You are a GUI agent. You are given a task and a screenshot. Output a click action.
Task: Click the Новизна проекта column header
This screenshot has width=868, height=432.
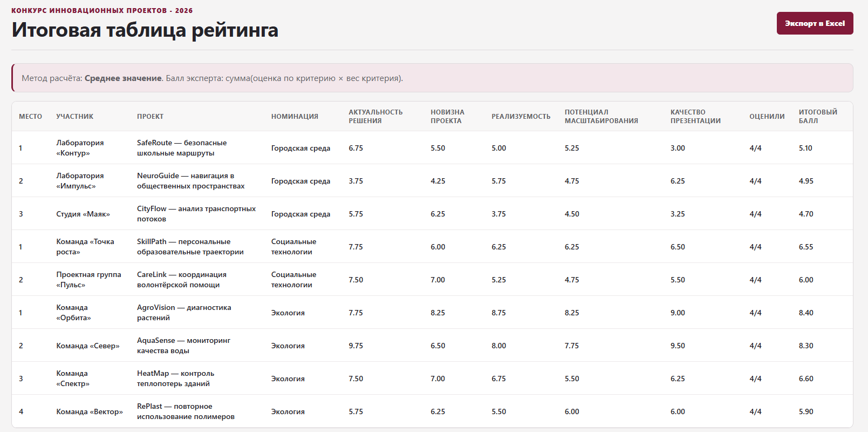447,117
